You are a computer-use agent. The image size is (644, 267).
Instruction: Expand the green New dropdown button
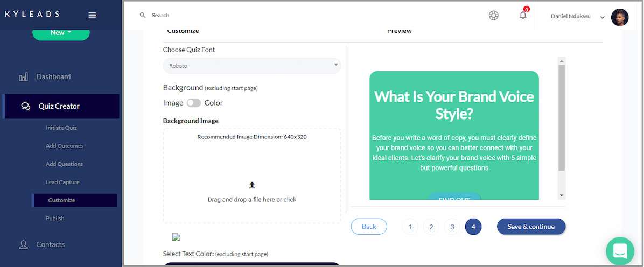click(x=61, y=33)
